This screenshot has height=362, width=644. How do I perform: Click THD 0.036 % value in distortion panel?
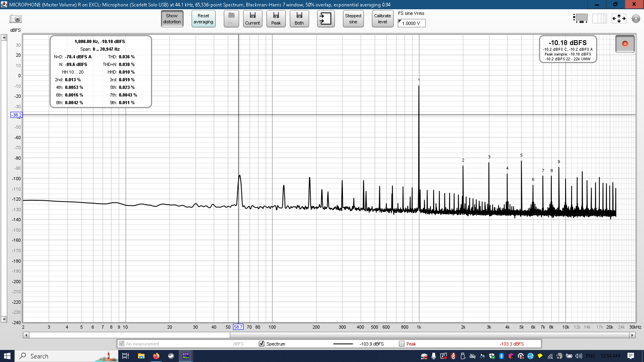(x=127, y=57)
